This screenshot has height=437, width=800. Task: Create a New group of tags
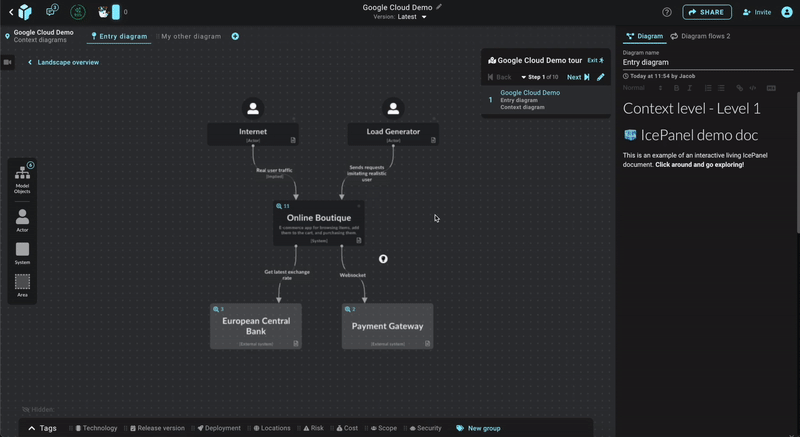click(478, 428)
